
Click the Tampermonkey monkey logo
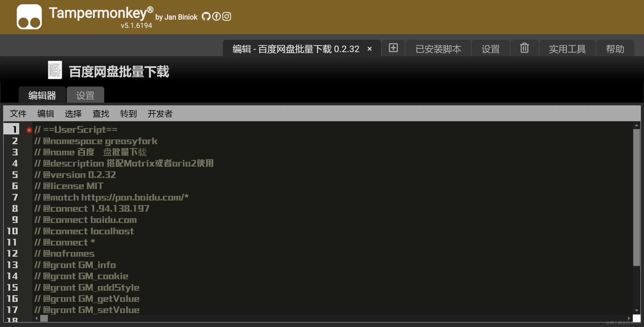coord(29,17)
